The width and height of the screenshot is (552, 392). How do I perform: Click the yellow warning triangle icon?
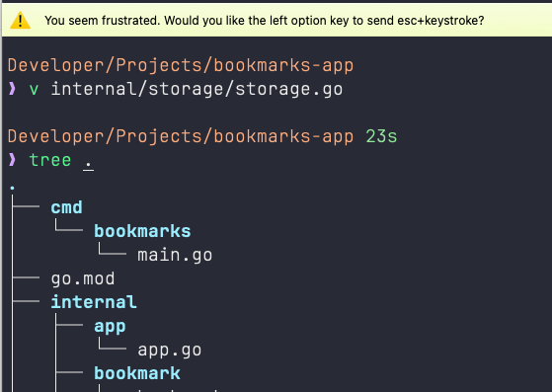pyautogui.click(x=20, y=21)
